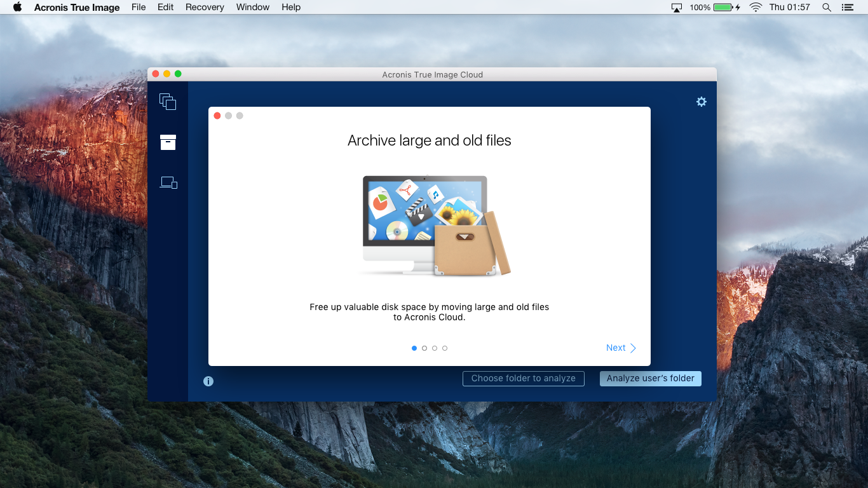Open the AirPlay display menu
This screenshot has height=488, width=868.
676,8
